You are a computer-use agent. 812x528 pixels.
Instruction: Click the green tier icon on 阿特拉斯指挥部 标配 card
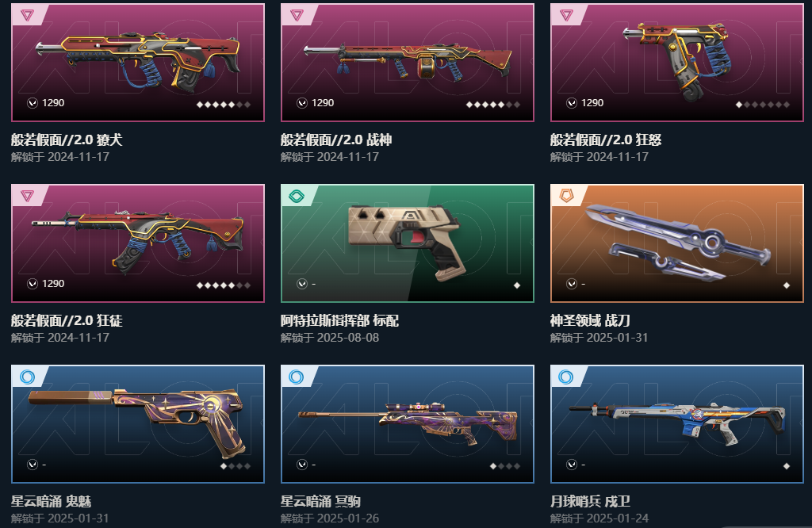pos(297,196)
